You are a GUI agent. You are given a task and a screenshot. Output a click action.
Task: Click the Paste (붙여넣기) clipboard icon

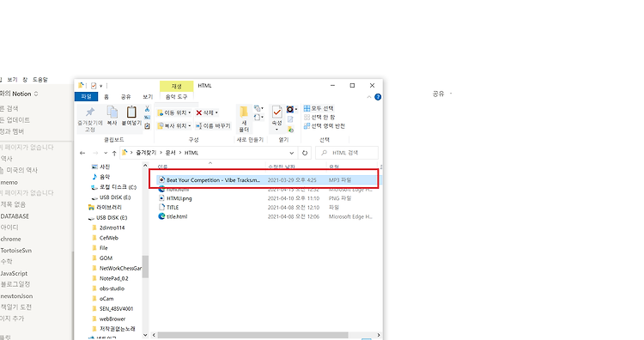pos(131,116)
